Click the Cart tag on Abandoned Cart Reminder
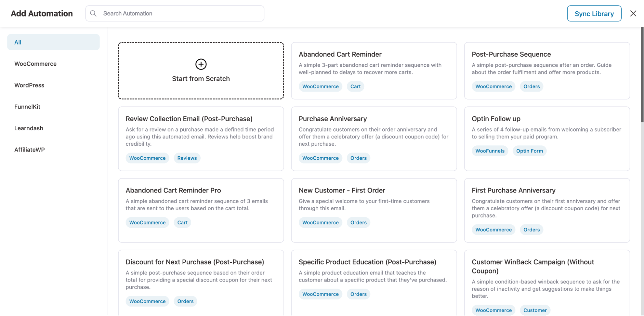The width and height of the screenshot is (644, 316). click(355, 86)
